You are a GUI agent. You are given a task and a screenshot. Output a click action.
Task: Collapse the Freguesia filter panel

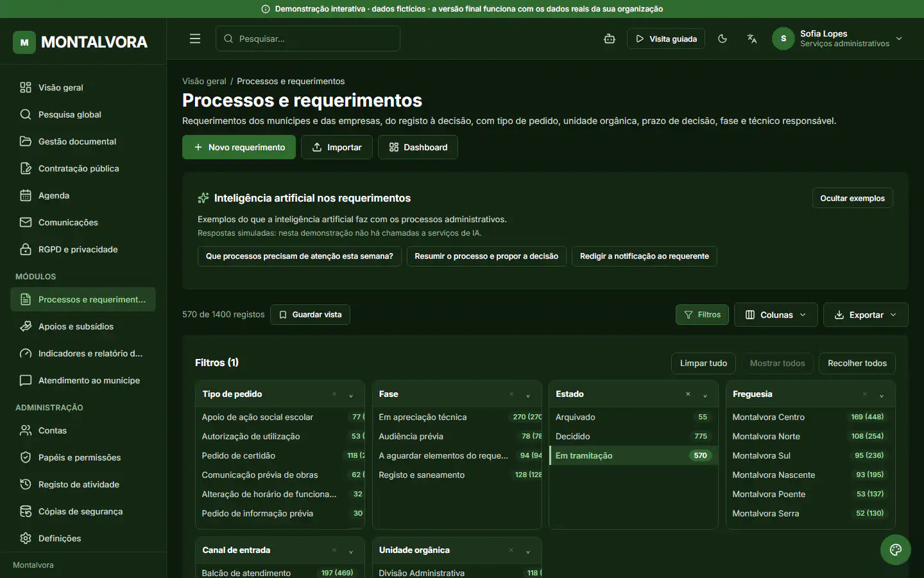(x=882, y=395)
